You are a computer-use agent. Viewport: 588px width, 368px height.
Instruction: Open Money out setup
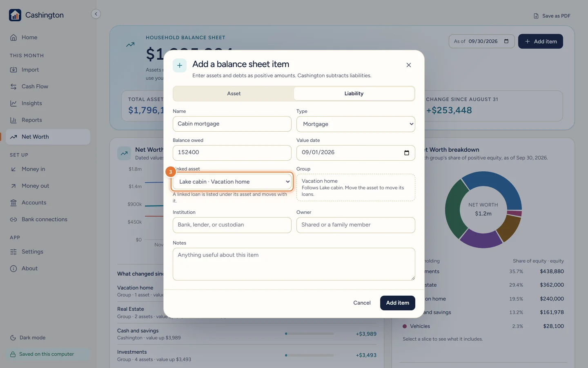(x=48, y=186)
